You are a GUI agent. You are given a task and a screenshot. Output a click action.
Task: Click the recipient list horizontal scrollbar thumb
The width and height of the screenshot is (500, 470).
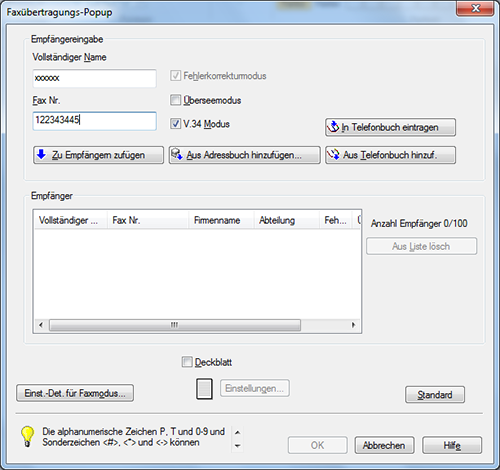coord(175,325)
